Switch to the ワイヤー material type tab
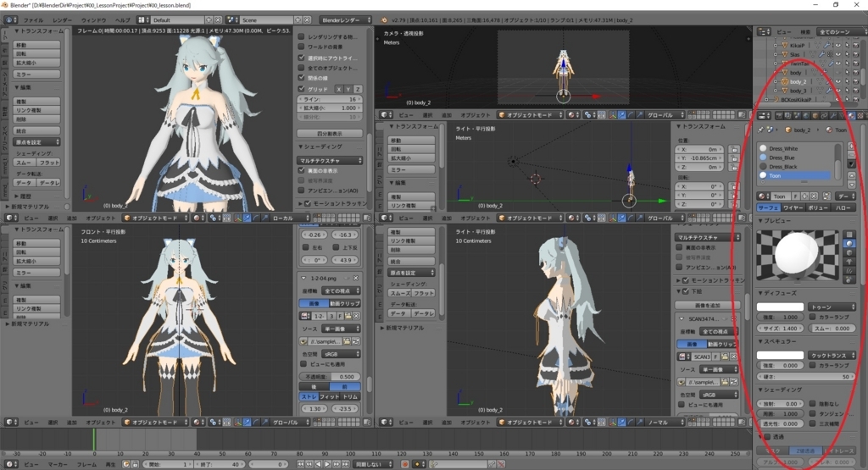The image size is (868, 470). pos(793,208)
